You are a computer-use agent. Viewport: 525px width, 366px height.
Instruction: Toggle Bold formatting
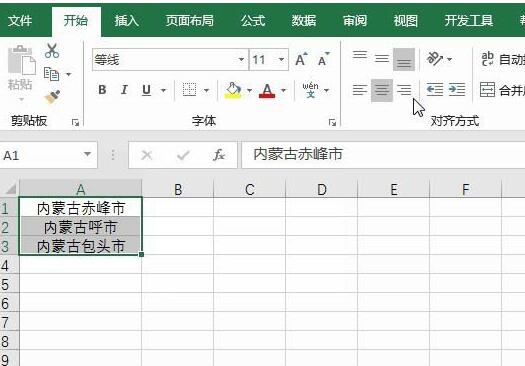tap(102, 90)
